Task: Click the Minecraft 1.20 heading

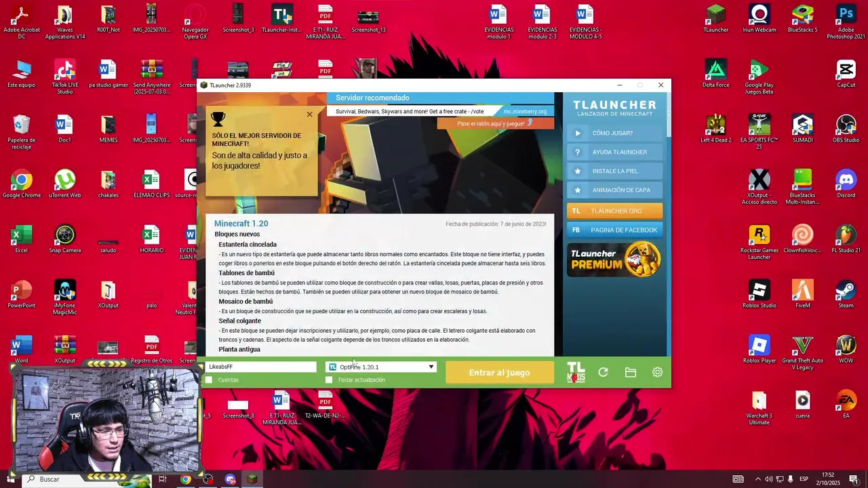Action: [x=241, y=223]
